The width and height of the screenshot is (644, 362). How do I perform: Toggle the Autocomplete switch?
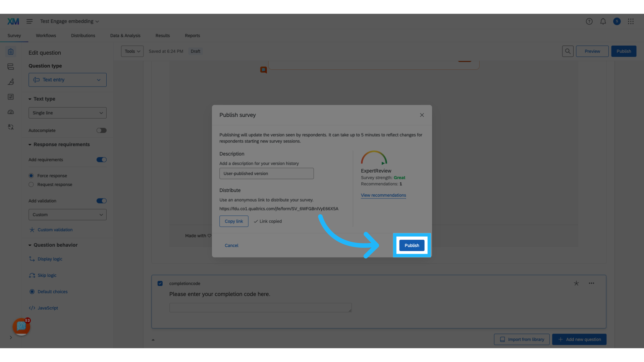[102, 130]
